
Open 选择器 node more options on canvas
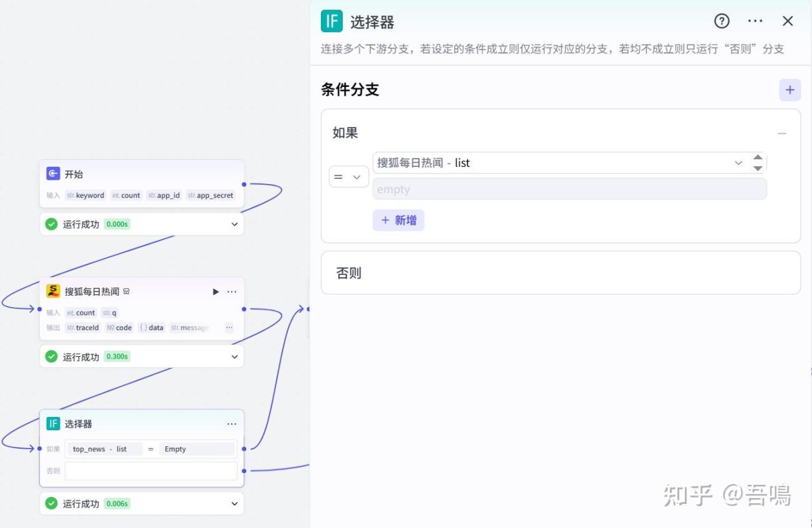click(232, 424)
